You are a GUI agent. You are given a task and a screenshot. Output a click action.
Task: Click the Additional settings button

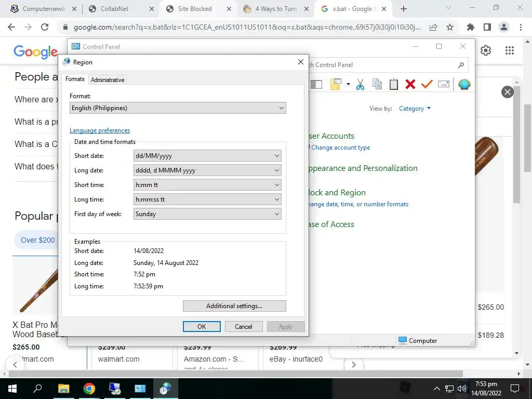pyautogui.click(x=234, y=306)
